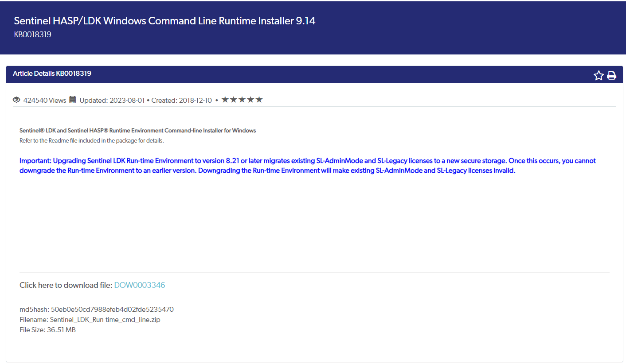Click the 'Click here to download file' label

coord(66,285)
